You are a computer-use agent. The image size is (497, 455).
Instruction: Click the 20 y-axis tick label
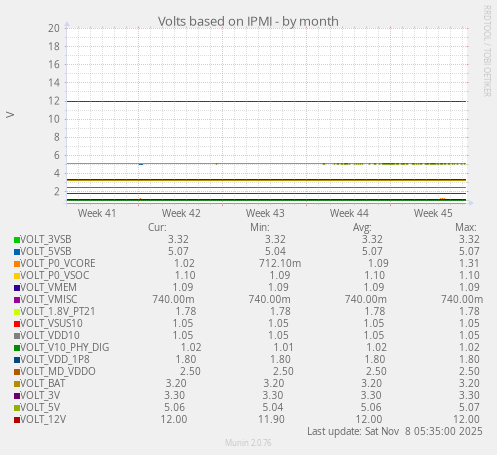click(x=54, y=28)
